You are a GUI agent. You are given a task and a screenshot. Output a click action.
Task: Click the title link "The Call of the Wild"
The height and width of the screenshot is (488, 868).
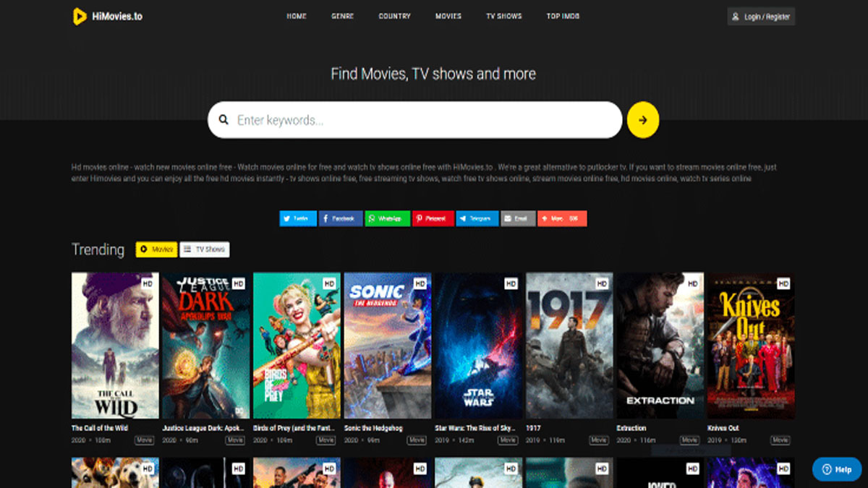100,428
